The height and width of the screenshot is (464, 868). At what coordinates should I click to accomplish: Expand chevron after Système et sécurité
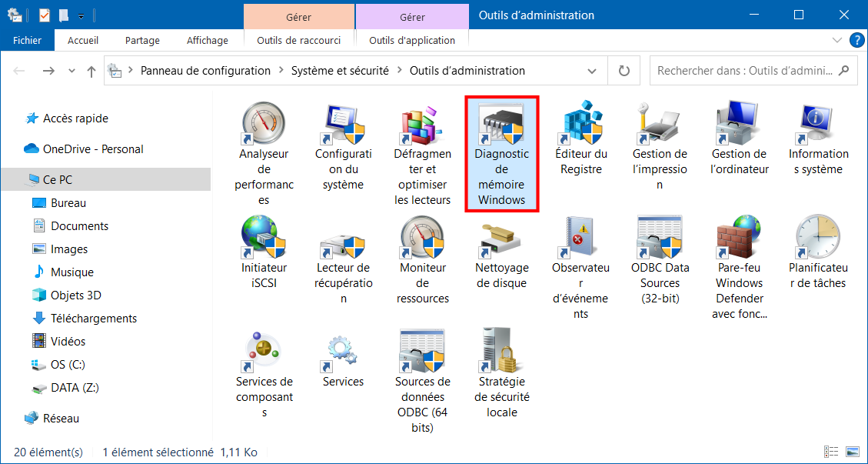click(x=400, y=71)
